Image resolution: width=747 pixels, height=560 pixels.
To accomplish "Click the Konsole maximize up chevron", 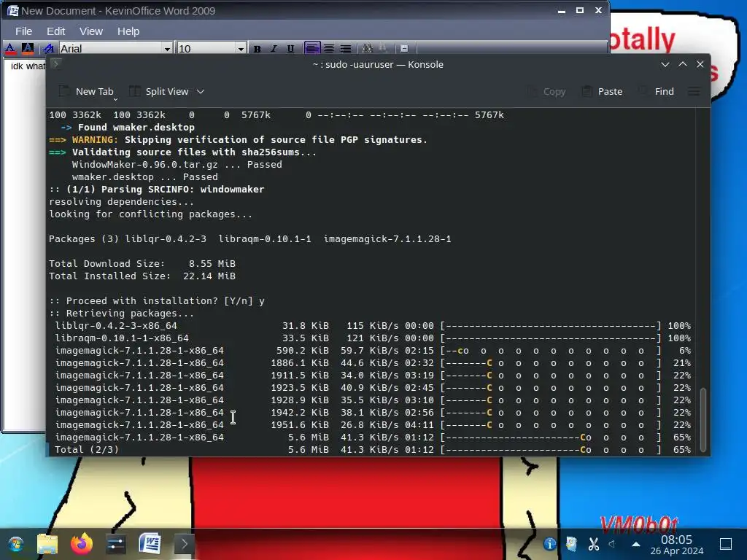I will pyautogui.click(x=683, y=64).
